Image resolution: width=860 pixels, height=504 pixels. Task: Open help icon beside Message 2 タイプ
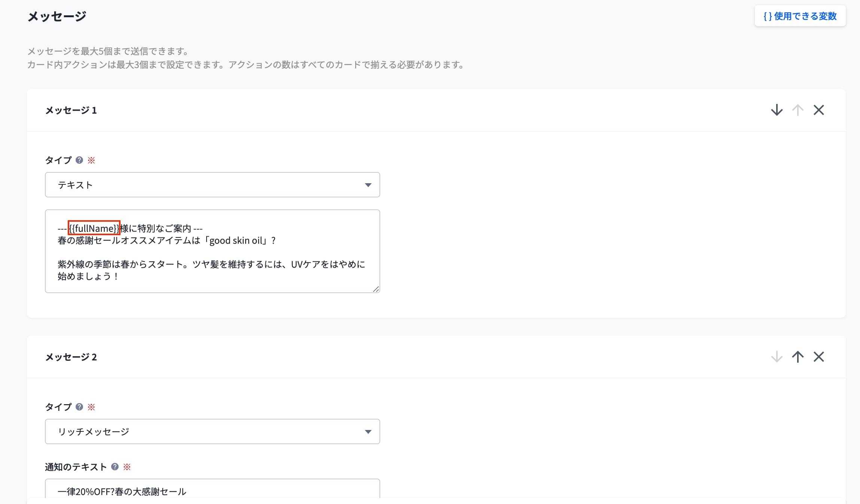click(79, 407)
